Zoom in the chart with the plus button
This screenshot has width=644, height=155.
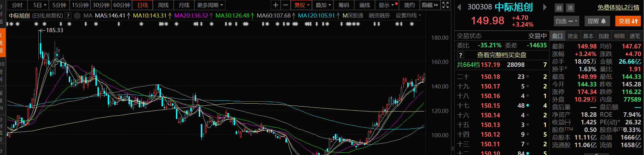pos(275,5)
